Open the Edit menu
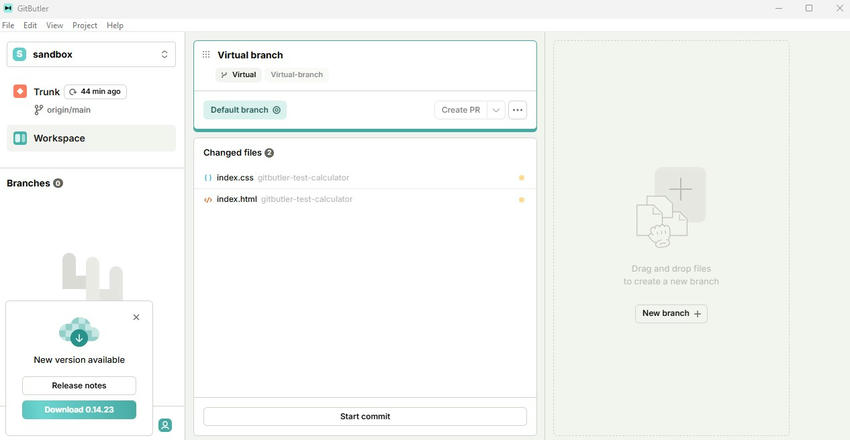850x440 pixels. pyautogui.click(x=30, y=25)
